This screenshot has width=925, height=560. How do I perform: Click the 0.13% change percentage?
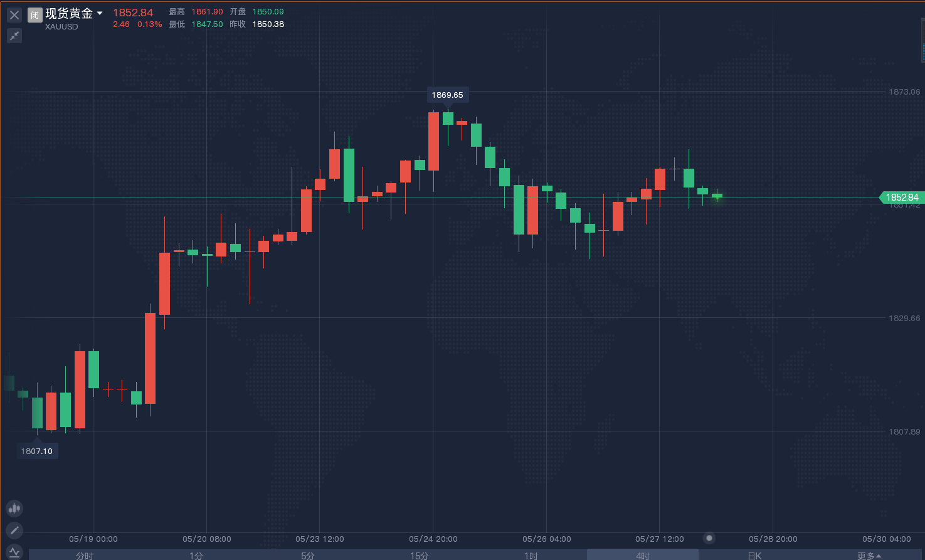tap(150, 24)
